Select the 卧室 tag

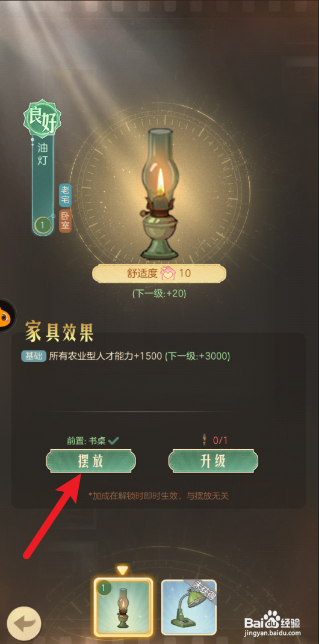click(x=66, y=221)
